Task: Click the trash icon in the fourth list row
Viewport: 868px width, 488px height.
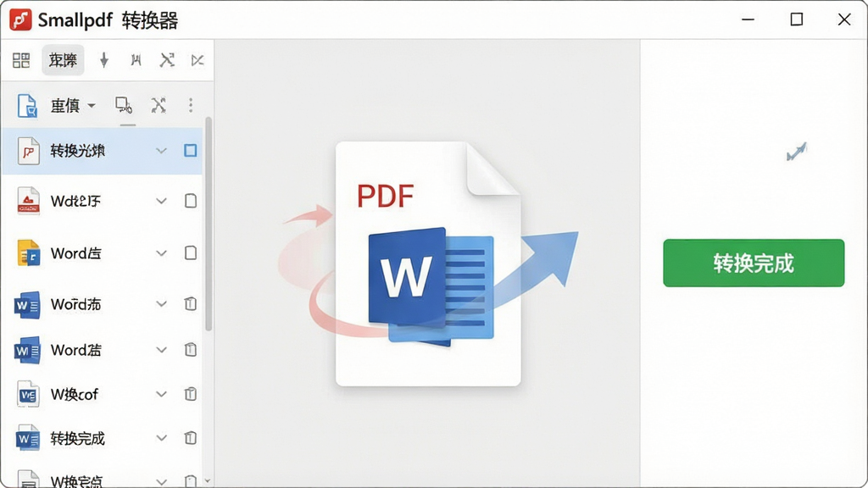Action: (191, 303)
